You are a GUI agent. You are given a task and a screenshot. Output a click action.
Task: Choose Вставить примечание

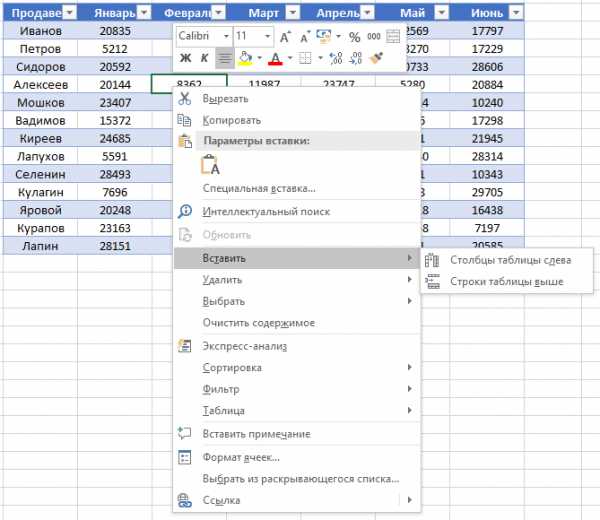pyautogui.click(x=297, y=434)
